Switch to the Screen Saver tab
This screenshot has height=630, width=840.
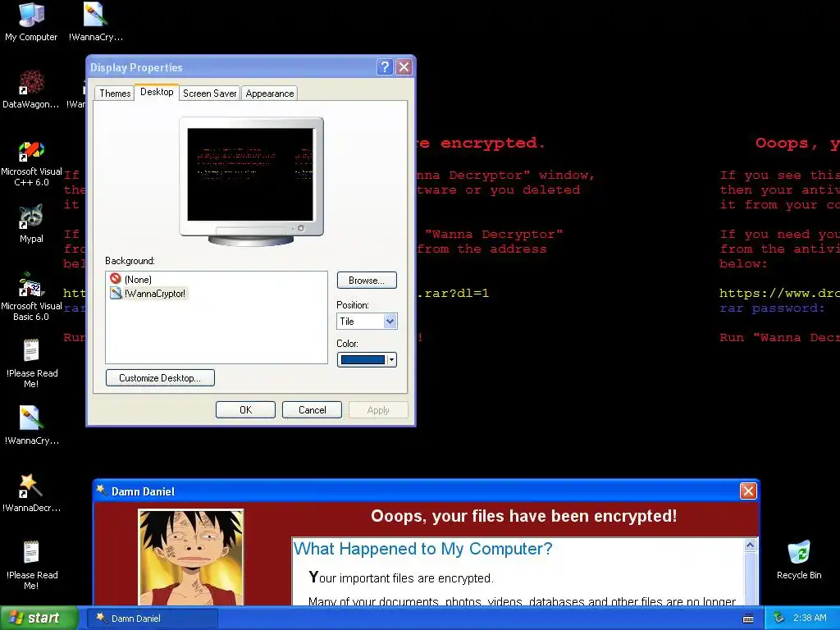pos(209,94)
